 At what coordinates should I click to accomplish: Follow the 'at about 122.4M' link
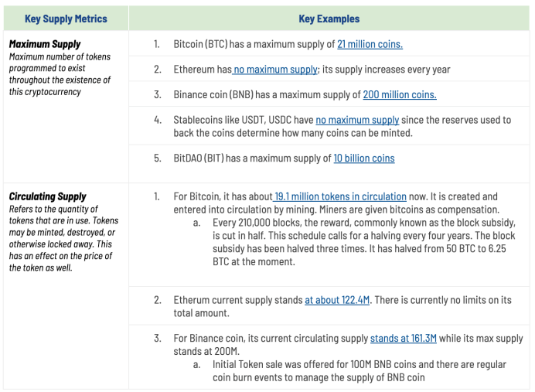(x=337, y=300)
